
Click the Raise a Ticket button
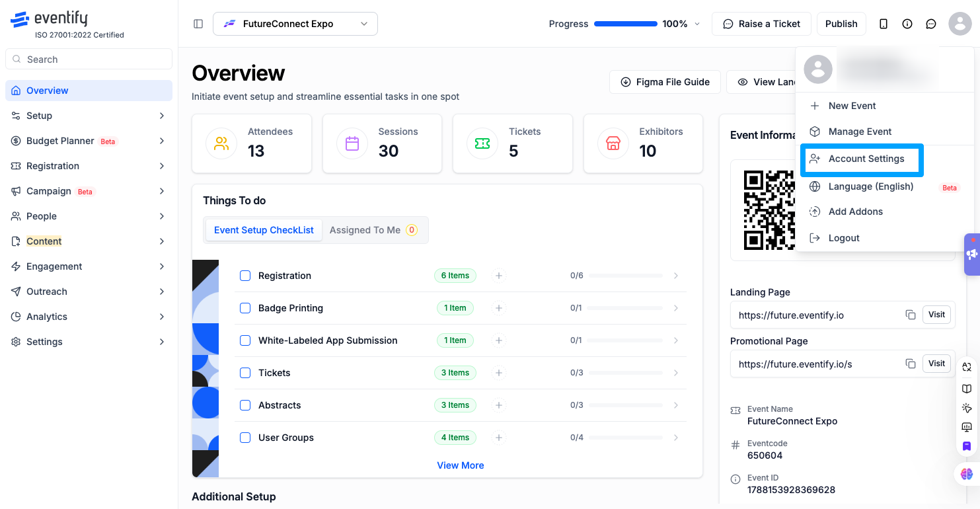[x=761, y=24]
